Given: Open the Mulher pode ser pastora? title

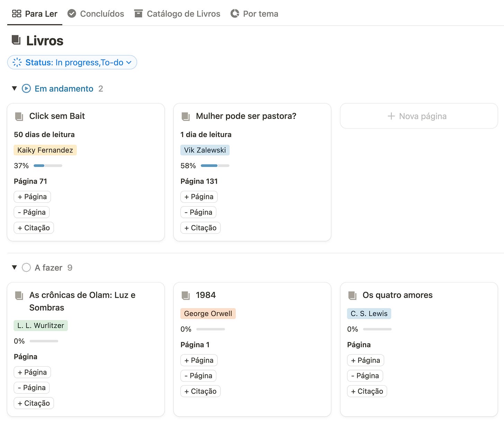Looking at the screenshot, I should pos(246,116).
